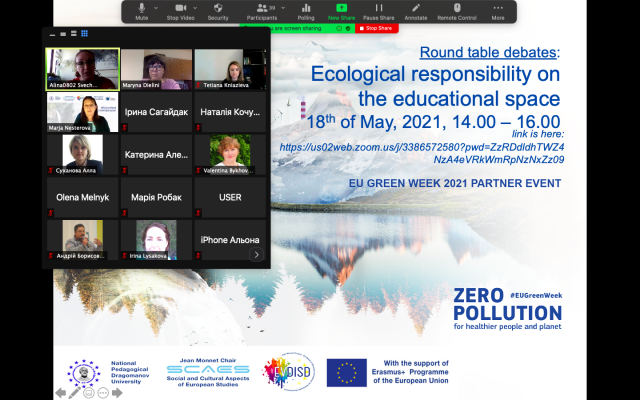Expand the arrow next to Participants

pos(283,8)
